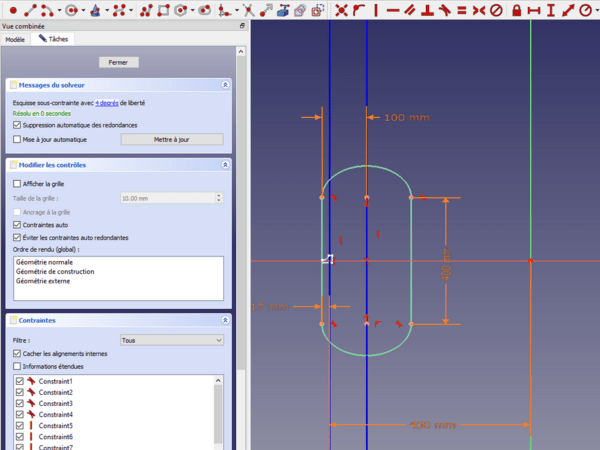Select the create point tool

(14, 10)
